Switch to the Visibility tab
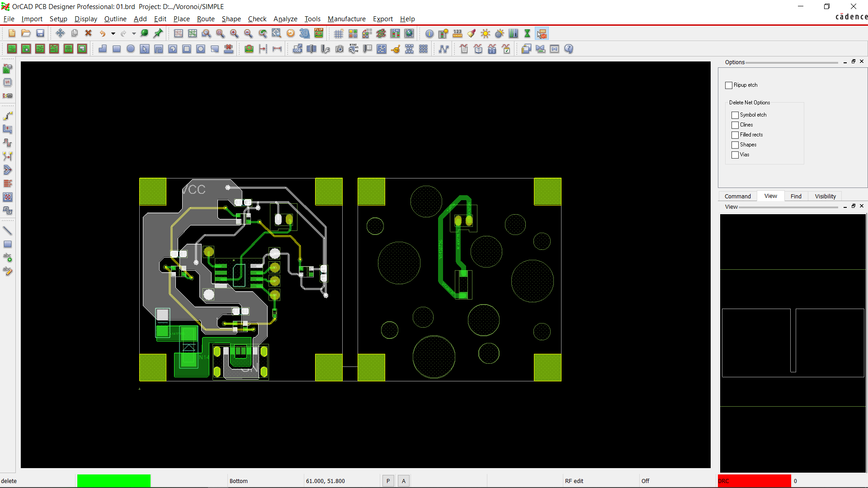 825,196
